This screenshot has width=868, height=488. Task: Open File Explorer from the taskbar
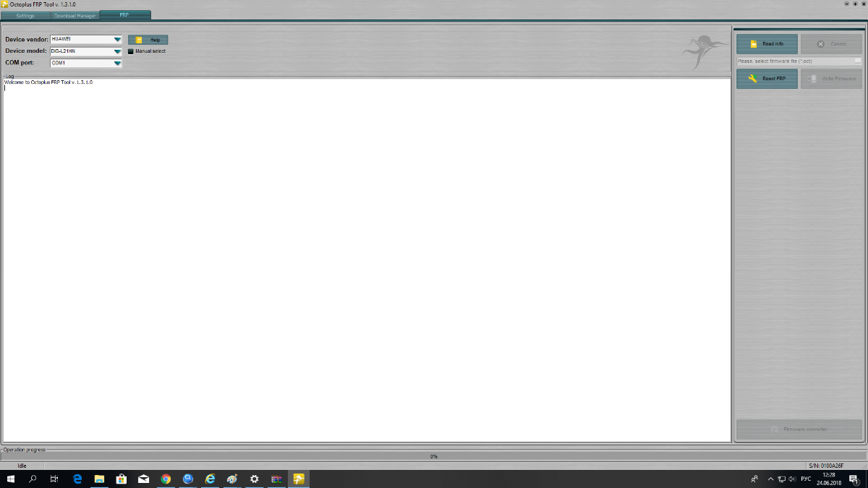click(99, 479)
